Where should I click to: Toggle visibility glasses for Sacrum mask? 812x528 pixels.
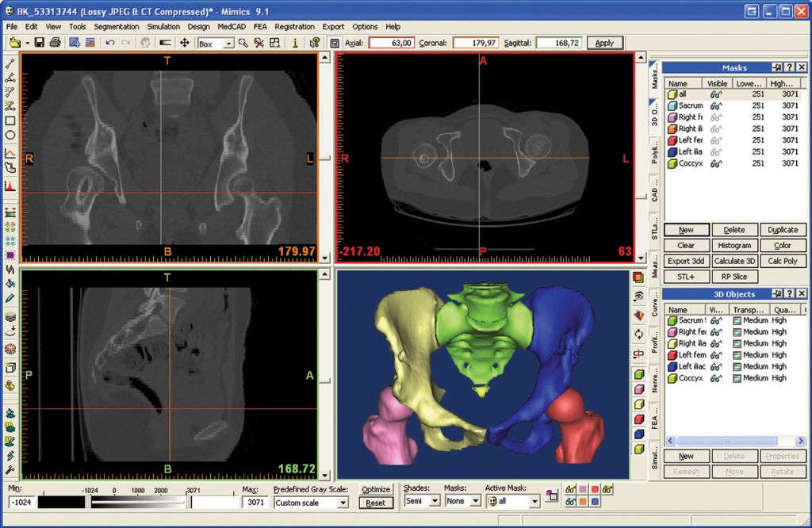[x=716, y=105]
